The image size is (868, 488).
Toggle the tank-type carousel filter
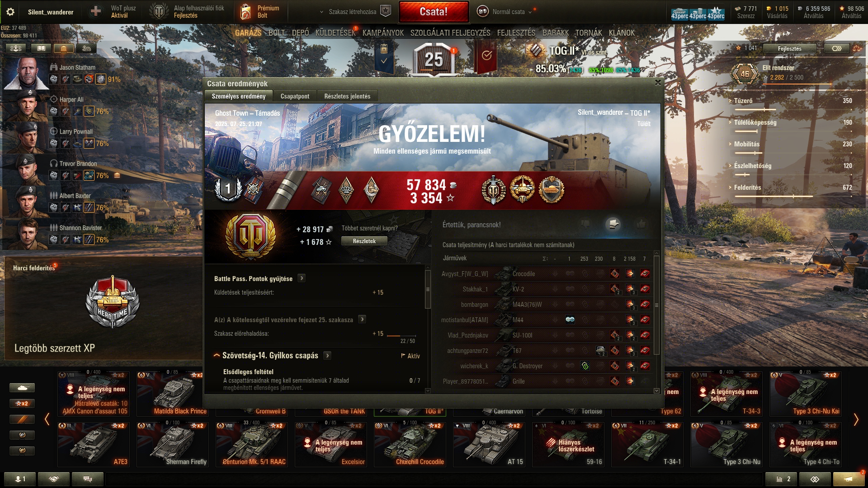click(x=22, y=388)
